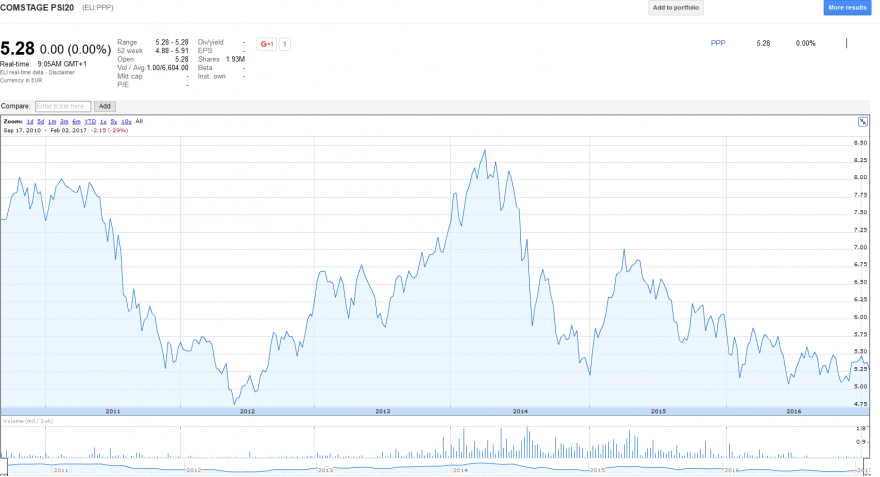Click the G+1 share icon
Image resolution: width=880 pixels, height=477 pixels.
267,44
